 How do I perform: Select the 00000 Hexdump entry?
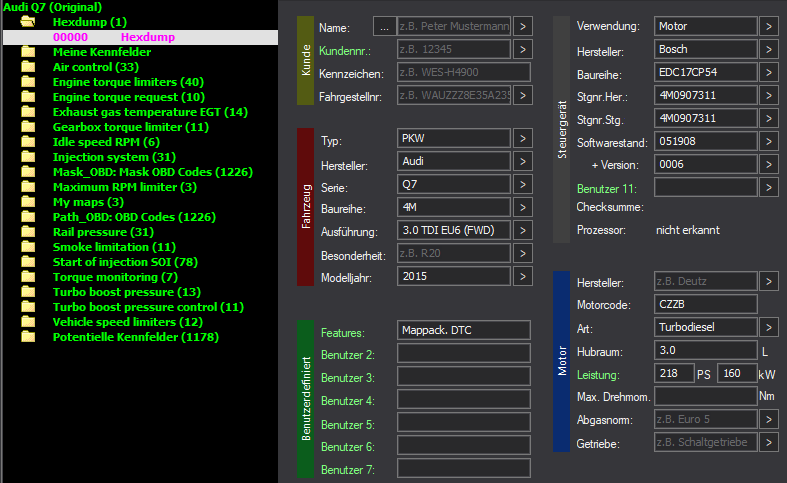(x=113, y=37)
